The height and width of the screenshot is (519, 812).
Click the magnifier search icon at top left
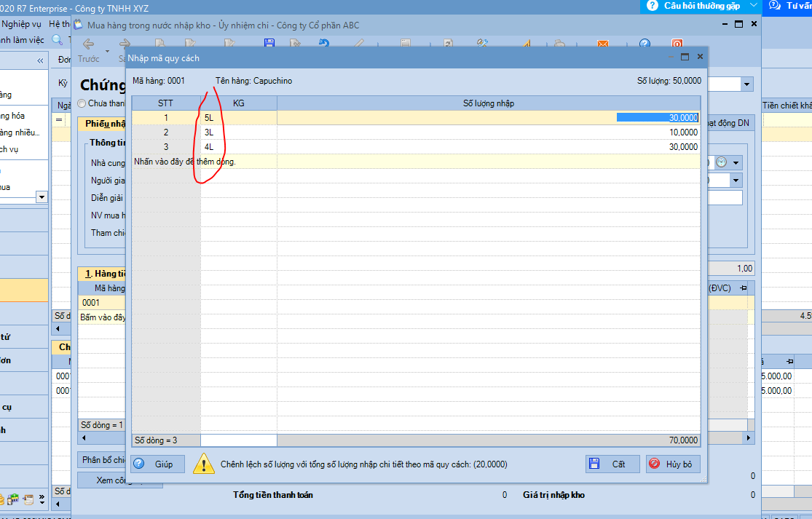click(57, 39)
